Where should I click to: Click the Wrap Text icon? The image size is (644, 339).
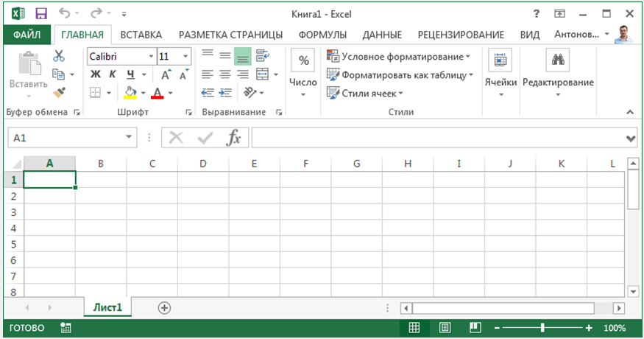point(262,56)
